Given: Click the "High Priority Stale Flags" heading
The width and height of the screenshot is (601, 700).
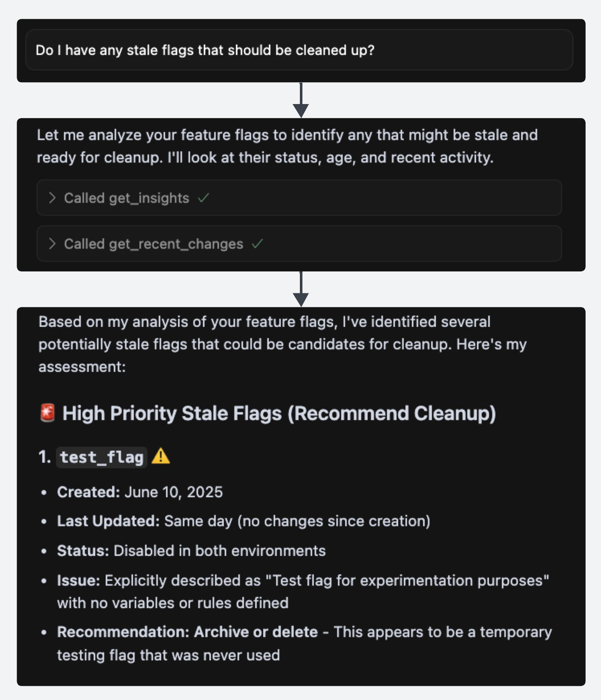Looking at the screenshot, I should coord(279,414).
